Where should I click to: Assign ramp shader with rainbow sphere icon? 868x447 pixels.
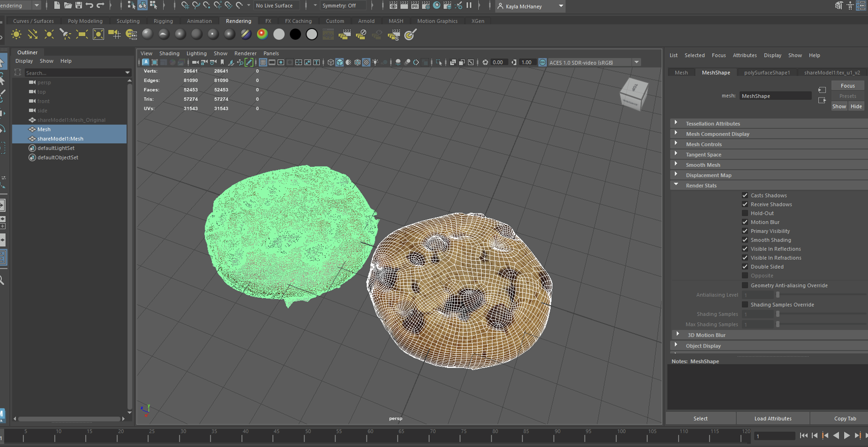(x=262, y=34)
